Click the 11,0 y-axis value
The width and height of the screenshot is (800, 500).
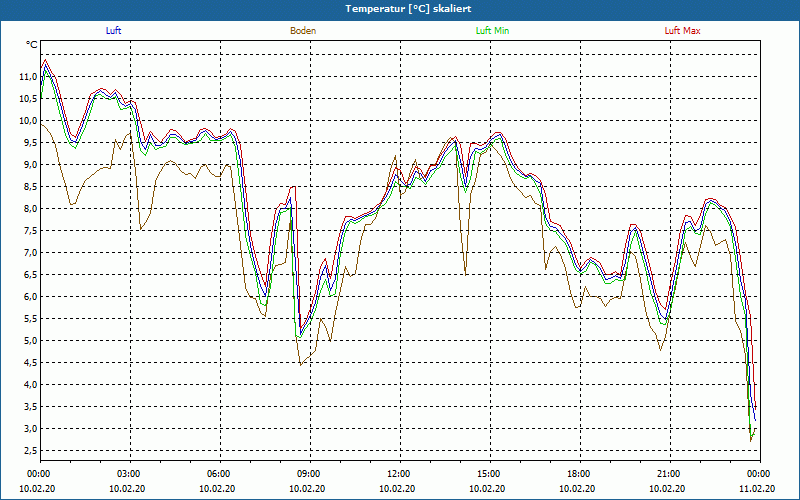(x=28, y=77)
